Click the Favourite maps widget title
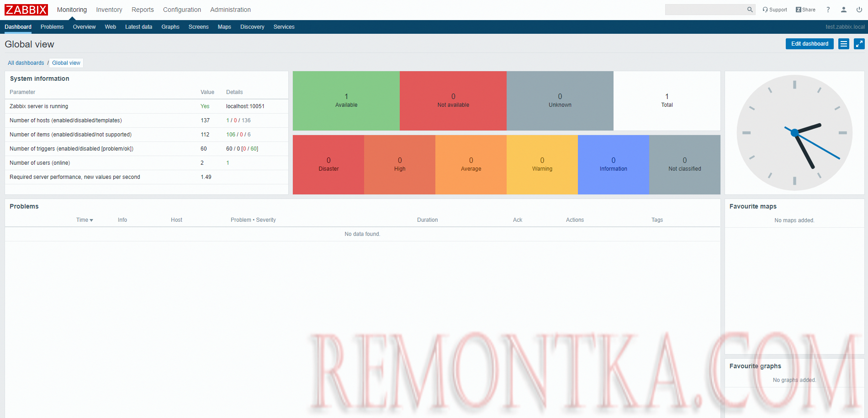This screenshot has width=868, height=418. click(x=753, y=206)
